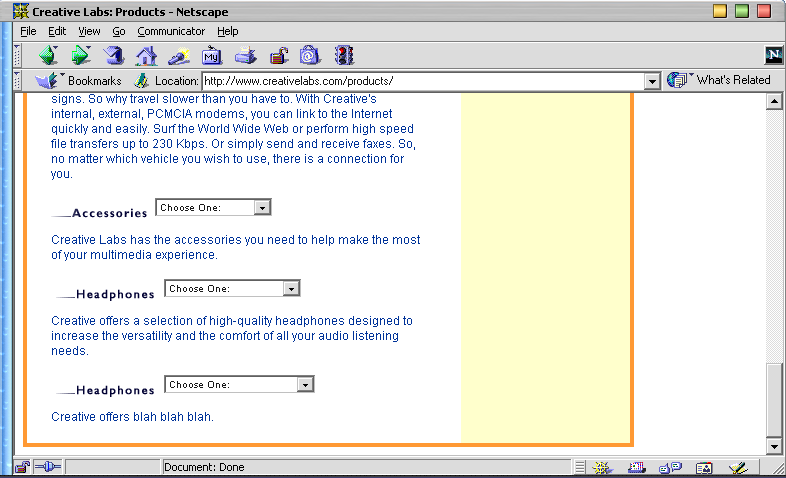Screen dimensions: 786x478
Task: Open the Accessories Choose One dropdown
Action: pyautogui.click(x=213, y=207)
